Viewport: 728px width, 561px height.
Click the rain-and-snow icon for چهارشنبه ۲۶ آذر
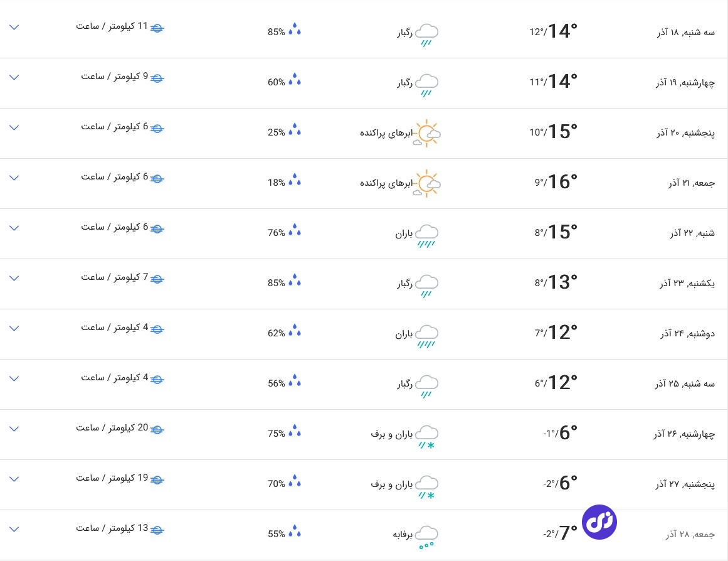pos(427,435)
